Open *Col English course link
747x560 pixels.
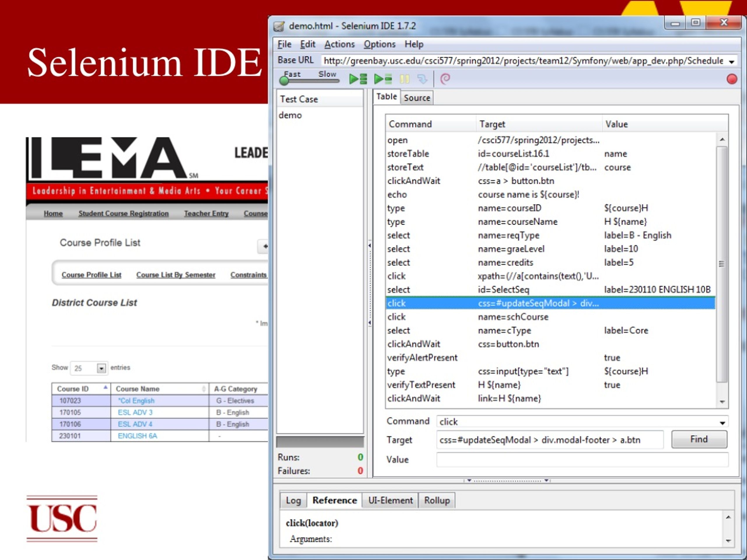136,401
